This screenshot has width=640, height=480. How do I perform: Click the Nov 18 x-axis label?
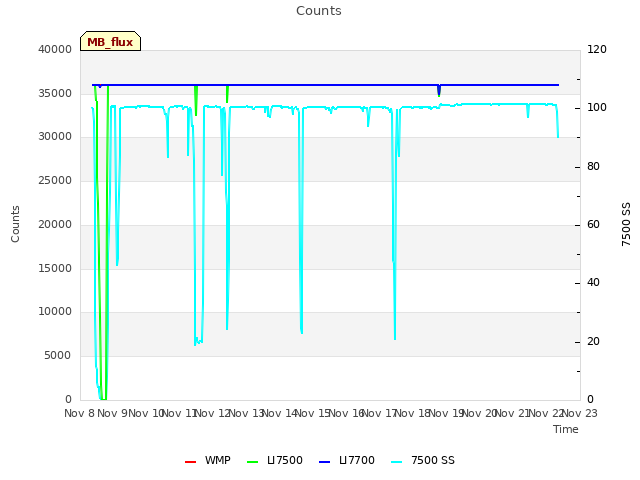click(x=413, y=413)
